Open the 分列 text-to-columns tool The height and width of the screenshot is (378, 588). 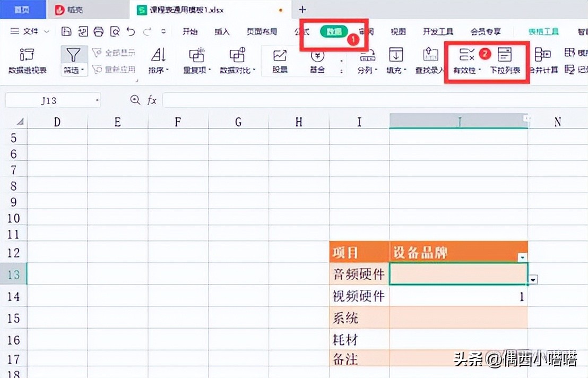[x=367, y=60]
